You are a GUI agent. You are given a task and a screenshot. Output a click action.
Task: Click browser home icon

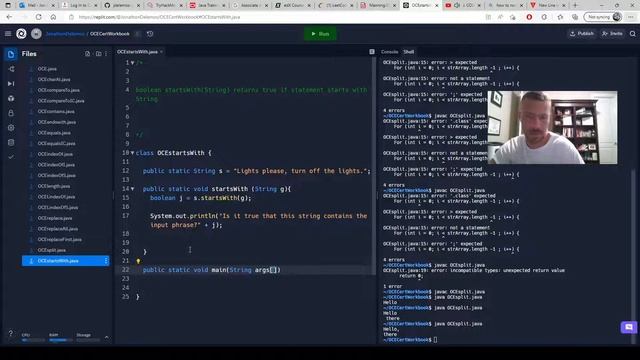pos(53,17)
